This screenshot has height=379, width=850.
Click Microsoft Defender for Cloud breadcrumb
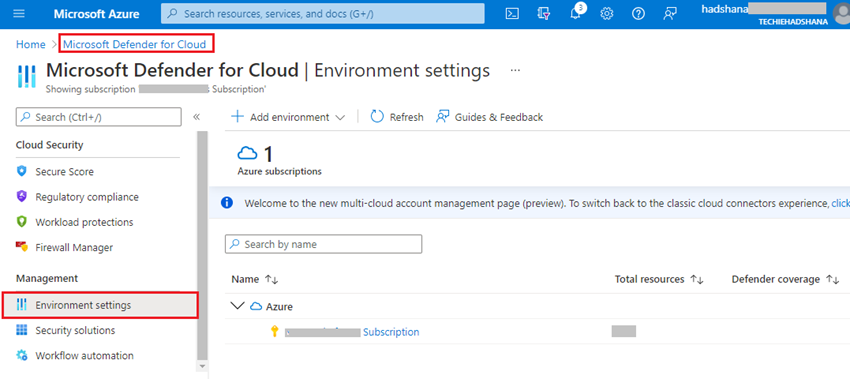pos(134,44)
